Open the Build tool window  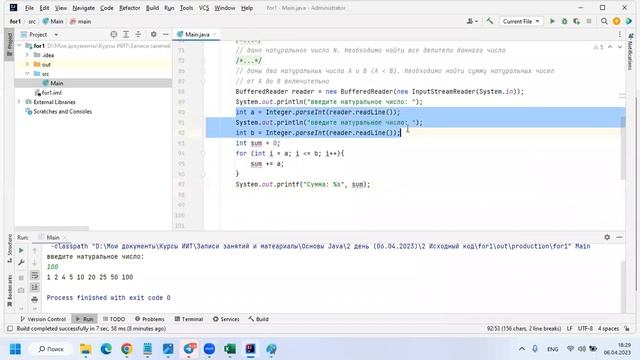(x=259, y=319)
